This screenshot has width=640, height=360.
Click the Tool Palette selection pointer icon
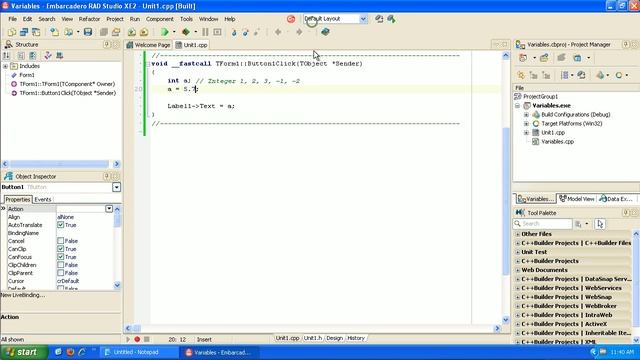[x=600, y=224]
